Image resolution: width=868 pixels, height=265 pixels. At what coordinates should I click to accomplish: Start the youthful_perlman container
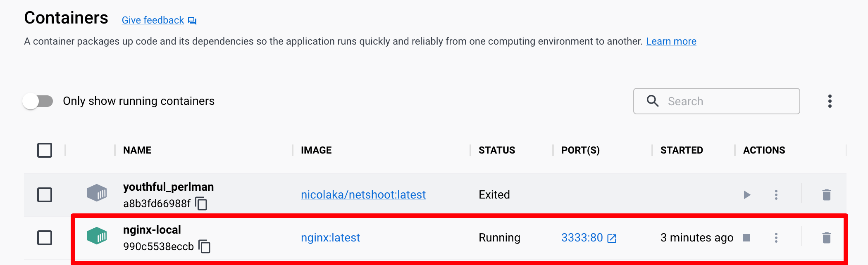(747, 195)
